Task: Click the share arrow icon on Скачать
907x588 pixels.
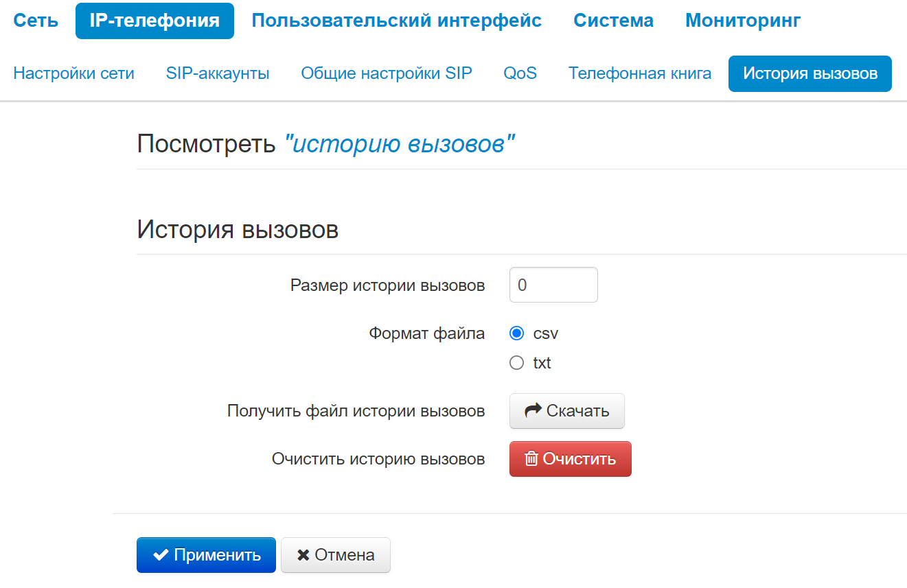Action: (533, 411)
